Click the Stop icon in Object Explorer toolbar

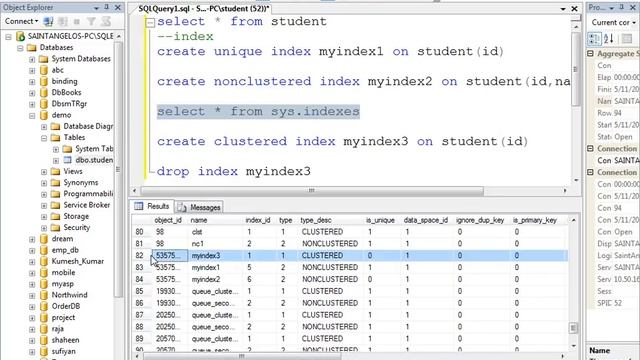pyautogui.click(x=76, y=21)
